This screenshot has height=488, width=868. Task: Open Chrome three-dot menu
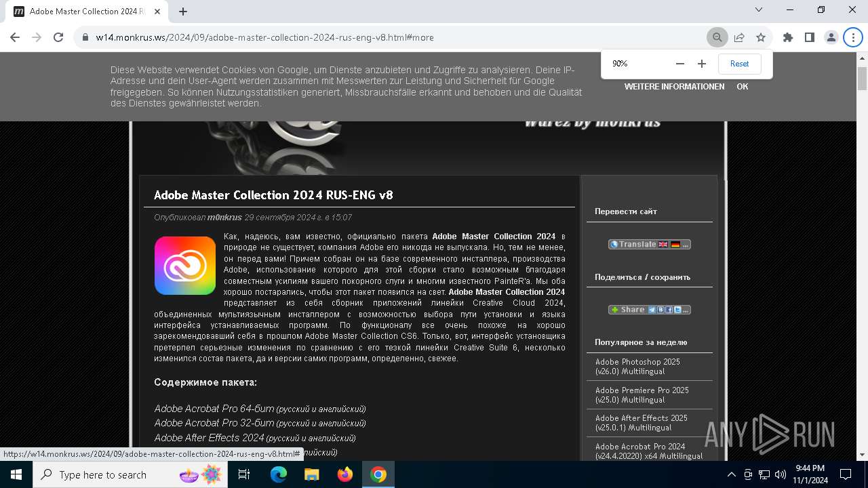pos(852,37)
